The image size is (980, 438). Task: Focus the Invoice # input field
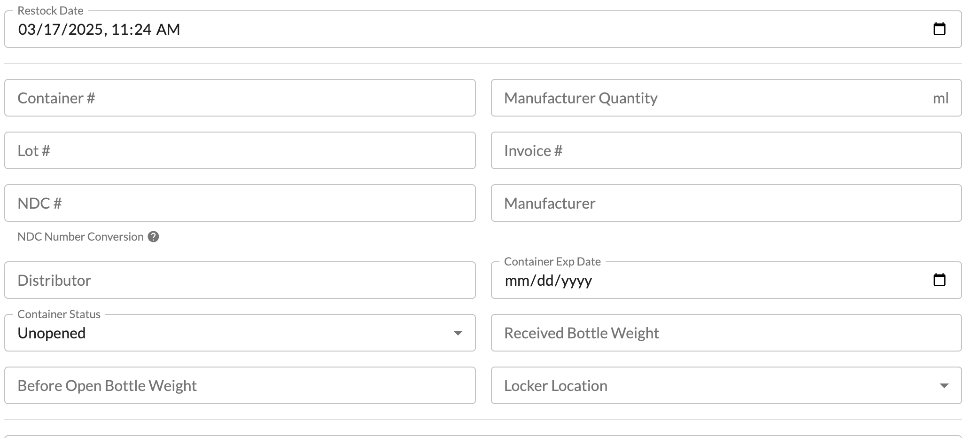point(726,150)
